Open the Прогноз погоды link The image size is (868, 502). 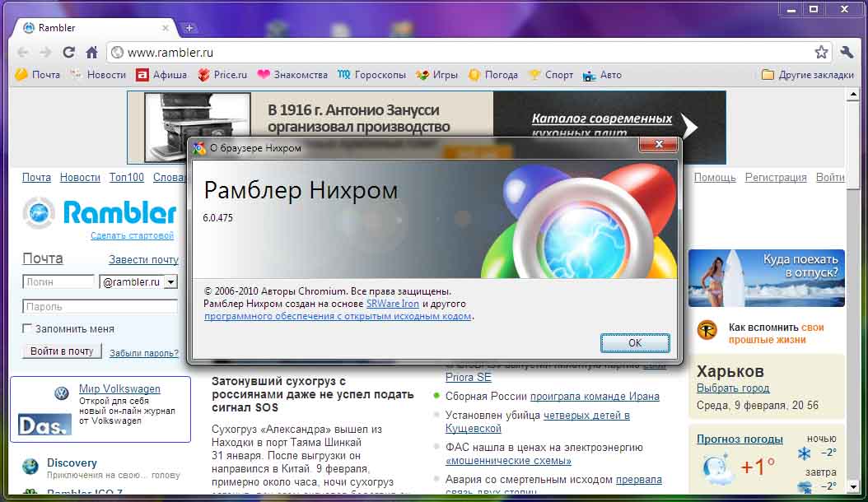click(x=740, y=439)
